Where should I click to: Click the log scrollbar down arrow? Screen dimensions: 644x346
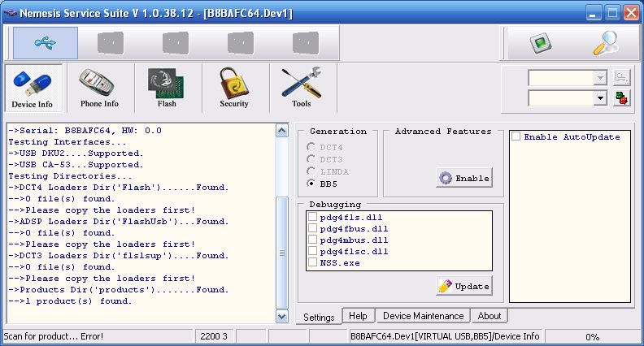click(x=281, y=317)
